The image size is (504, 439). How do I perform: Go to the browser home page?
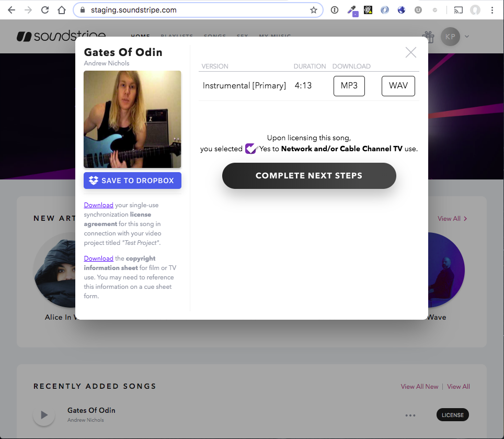(62, 10)
